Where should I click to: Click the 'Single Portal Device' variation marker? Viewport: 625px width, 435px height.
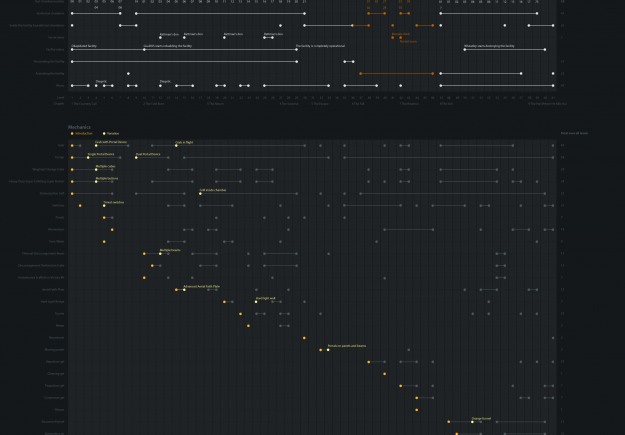tap(88, 157)
